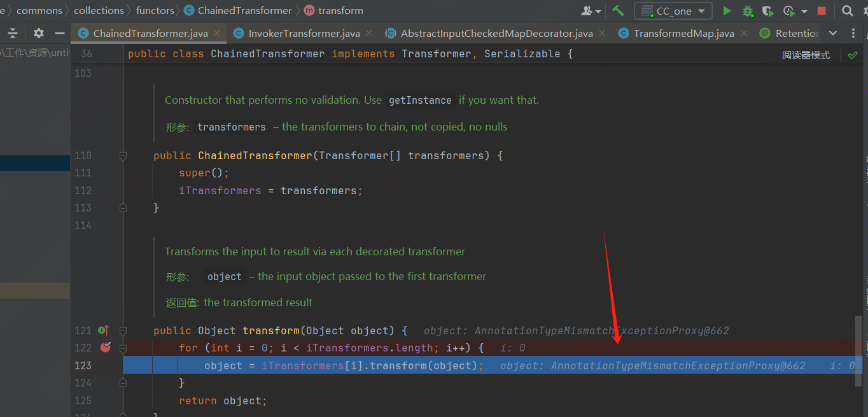Image resolution: width=868 pixels, height=417 pixels.
Task: Fold the transform method at line 121
Action: click(x=123, y=330)
